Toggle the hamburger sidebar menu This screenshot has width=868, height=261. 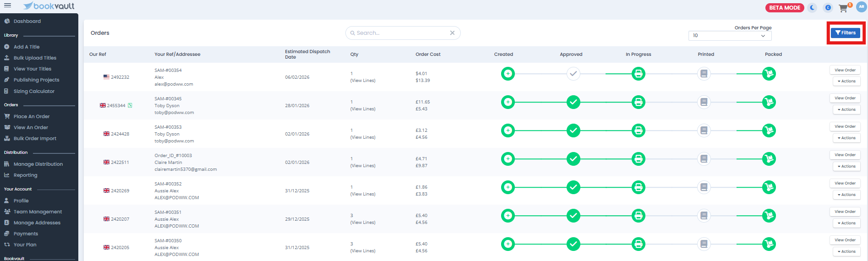tap(7, 5)
